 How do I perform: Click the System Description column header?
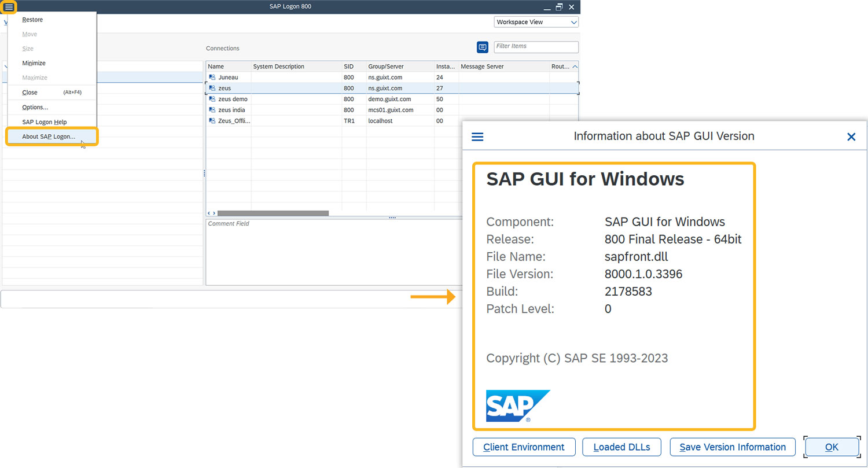tap(296, 67)
